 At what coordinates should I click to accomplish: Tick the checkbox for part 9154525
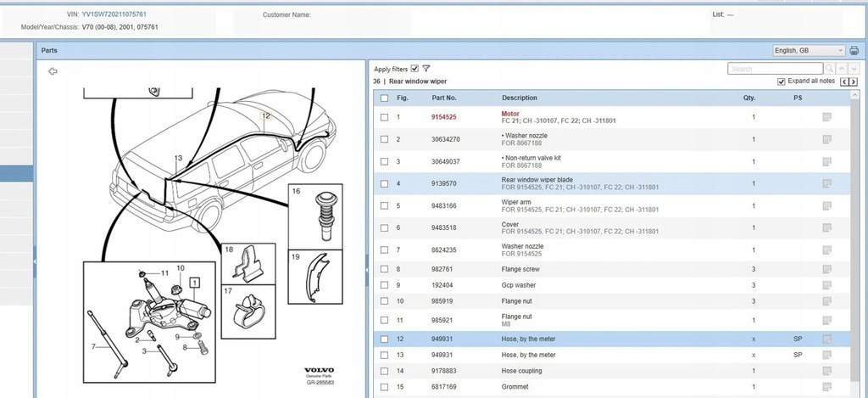click(384, 117)
